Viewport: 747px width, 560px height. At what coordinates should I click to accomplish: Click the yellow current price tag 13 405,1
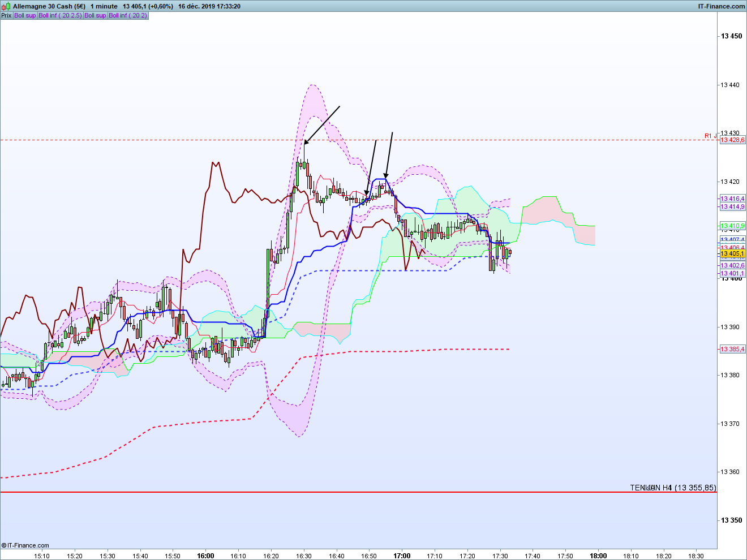[733, 254]
